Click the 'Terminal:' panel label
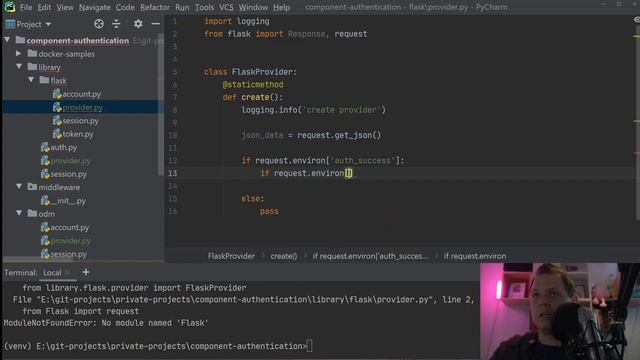Viewport: 640px width, 360px height. point(20,273)
